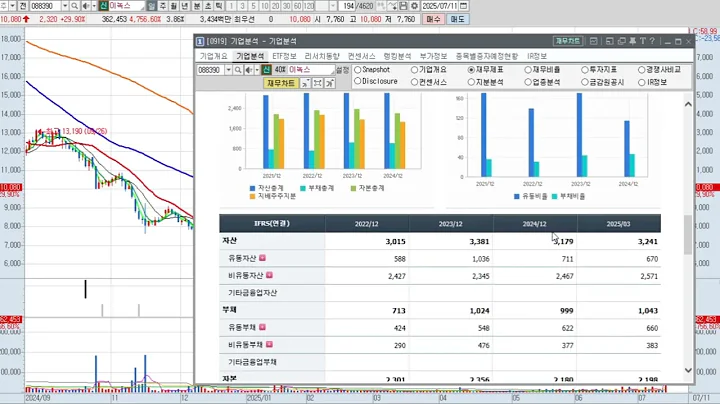This screenshot has width=720, height=404.
Task: Expand 유동자산 row with pink plus icon
Action: click(x=262, y=258)
